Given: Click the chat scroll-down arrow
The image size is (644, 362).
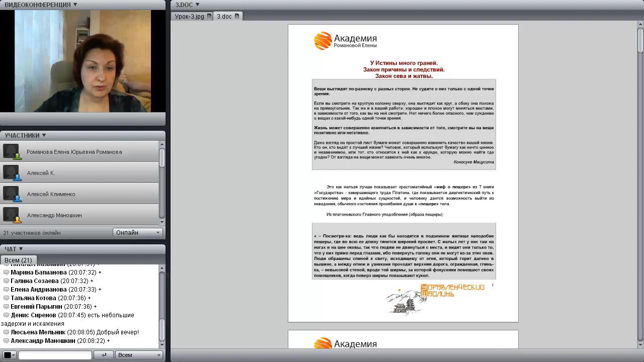Looking at the screenshot, I should (x=162, y=345).
